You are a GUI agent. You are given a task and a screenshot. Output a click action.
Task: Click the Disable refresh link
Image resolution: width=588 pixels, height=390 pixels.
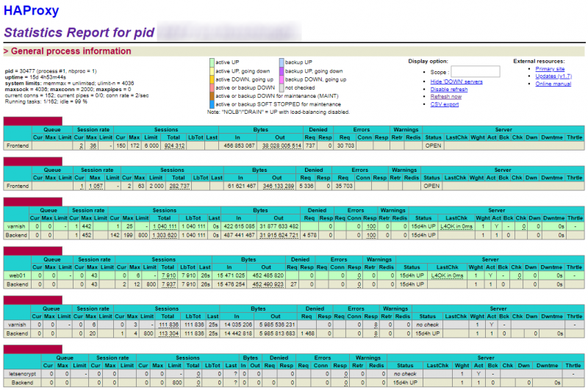(449, 89)
